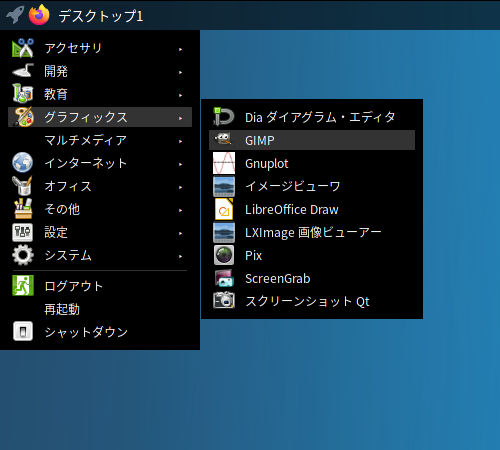Viewport: 500px width, 450px height.
Task: Choose ログアウト from the menu
Action: [x=100, y=286]
